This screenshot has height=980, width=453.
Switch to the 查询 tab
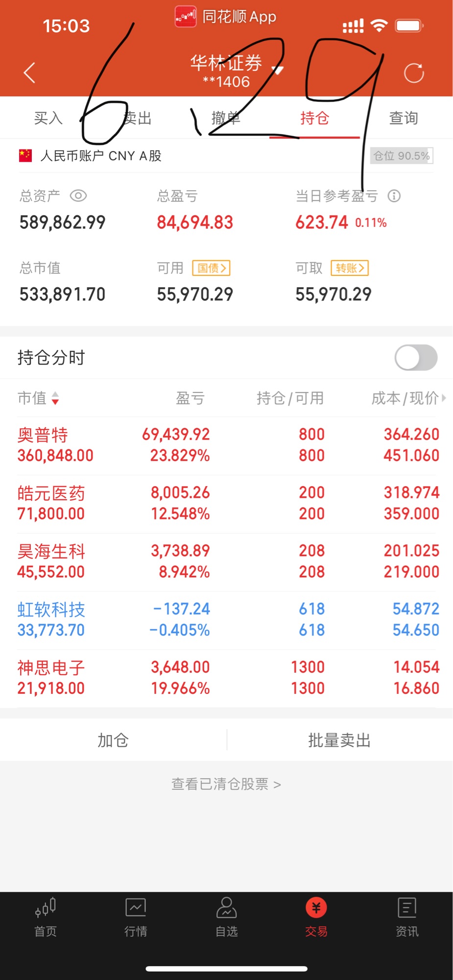pyautogui.click(x=404, y=118)
